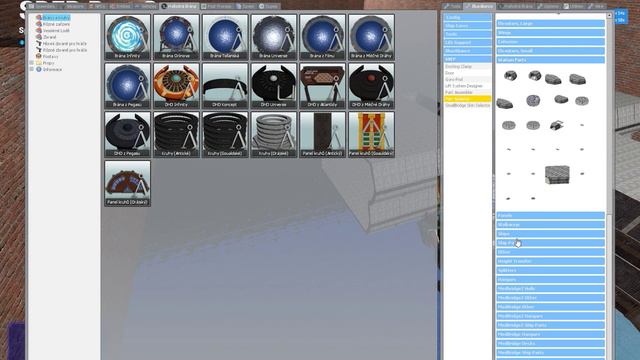Spawn the DHD z Mléčné Dráhy device
This screenshot has width=640, height=360.
(x=371, y=86)
